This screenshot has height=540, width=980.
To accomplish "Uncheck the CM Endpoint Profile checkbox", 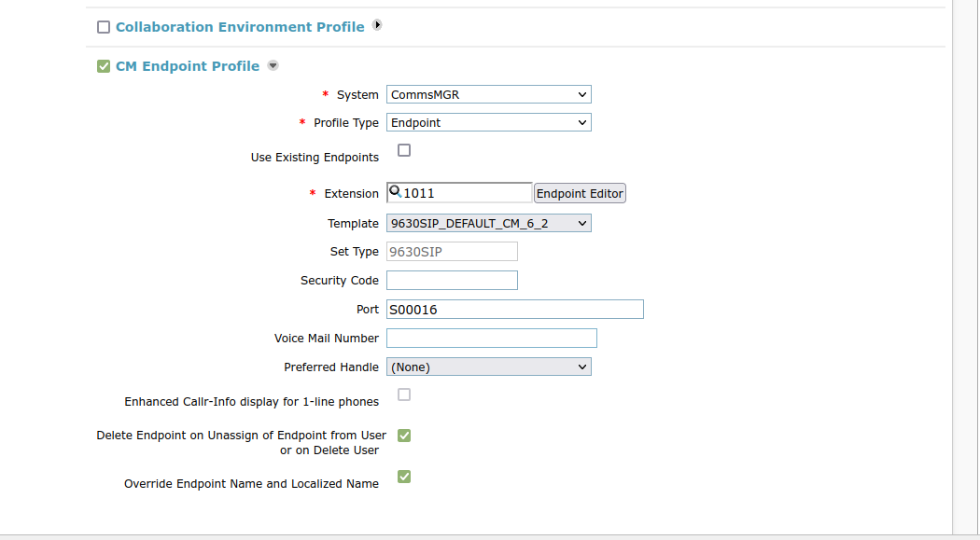I will 104,66.
